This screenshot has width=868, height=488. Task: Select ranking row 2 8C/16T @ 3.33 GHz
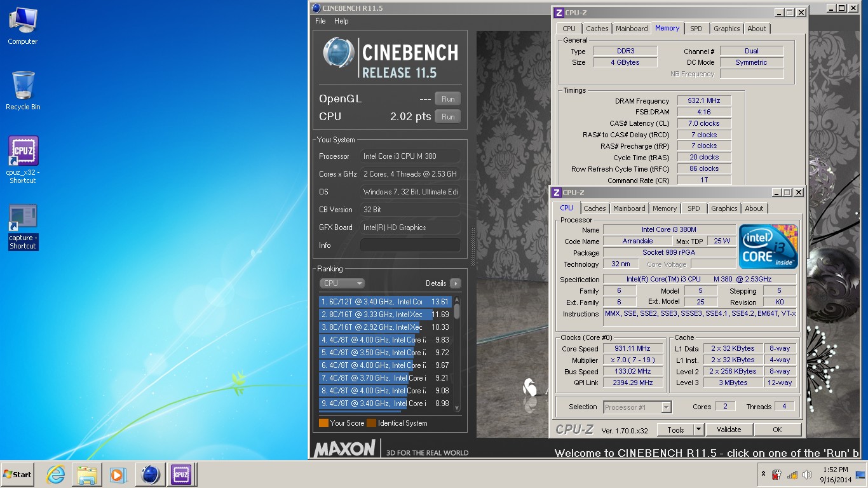pyautogui.click(x=385, y=315)
